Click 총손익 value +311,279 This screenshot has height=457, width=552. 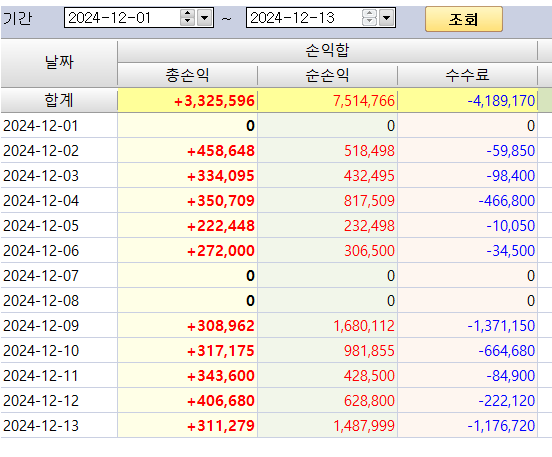pyautogui.click(x=221, y=426)
